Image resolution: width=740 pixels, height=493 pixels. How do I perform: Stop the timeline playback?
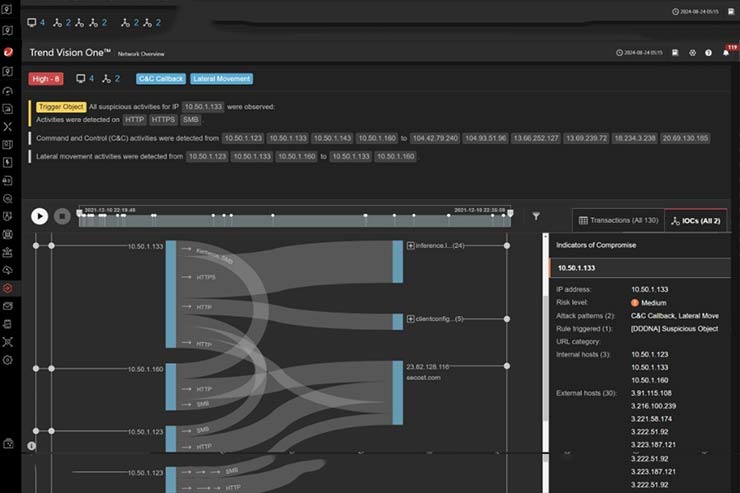click(62, 215)
